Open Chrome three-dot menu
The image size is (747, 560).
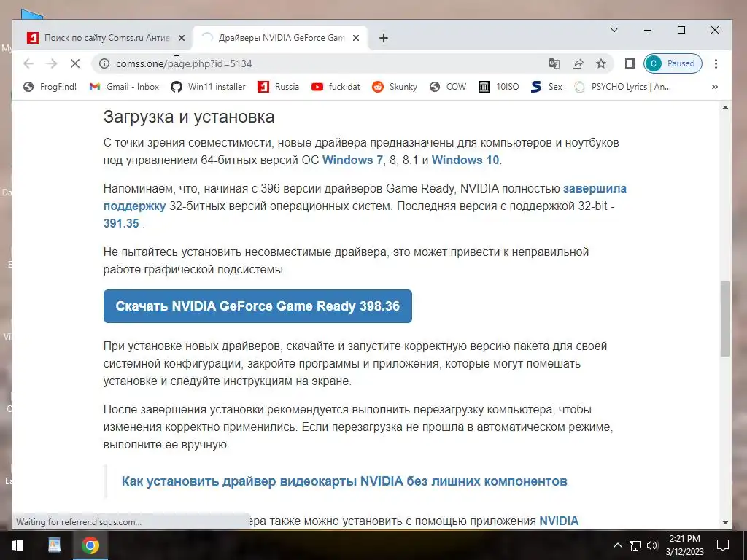[716, 63]
